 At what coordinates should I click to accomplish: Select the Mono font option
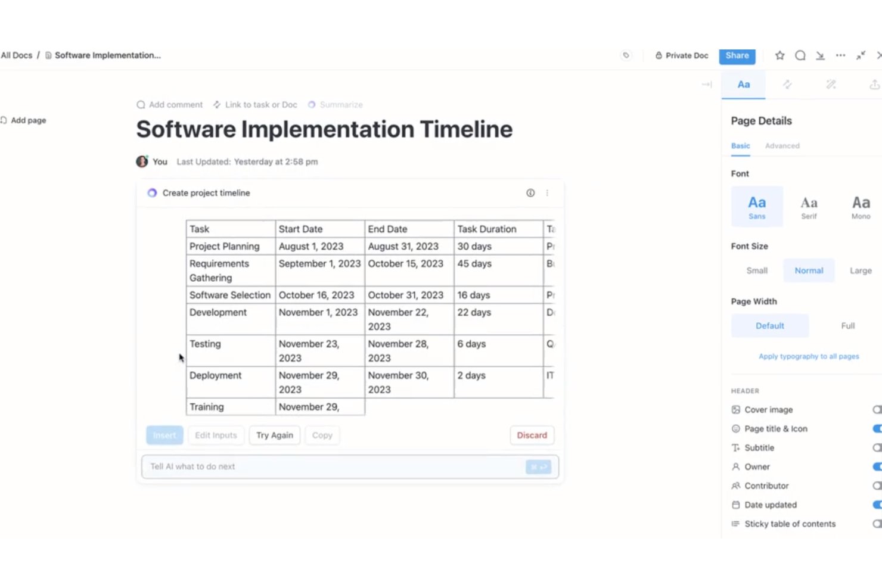pos(861,206)
